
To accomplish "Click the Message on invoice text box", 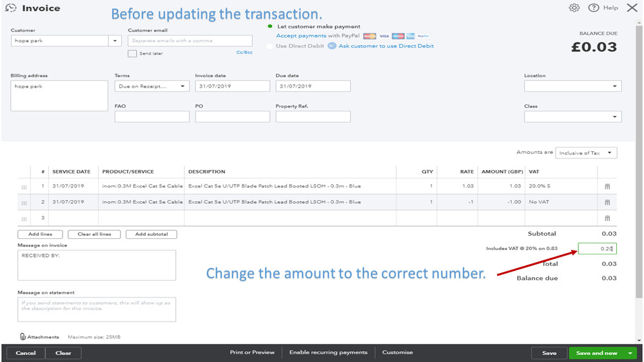I will coord(97,265).
